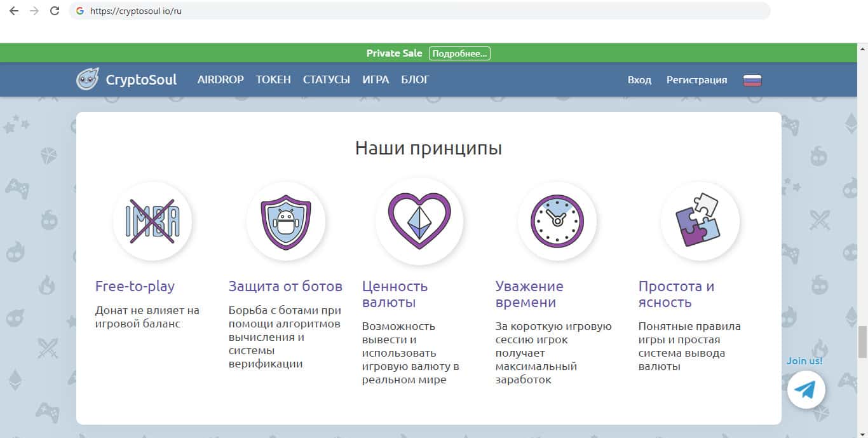Click the CryptoSoul flame logo icon
Screen dimensions: 868x438
(87, 79)
